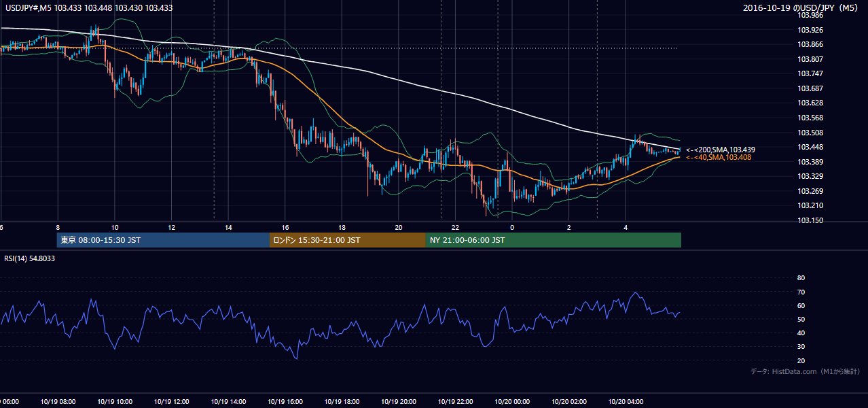Screen dimensions: 868x408
Task: Click hour label 2 under price chart
Action: point(569,228)
